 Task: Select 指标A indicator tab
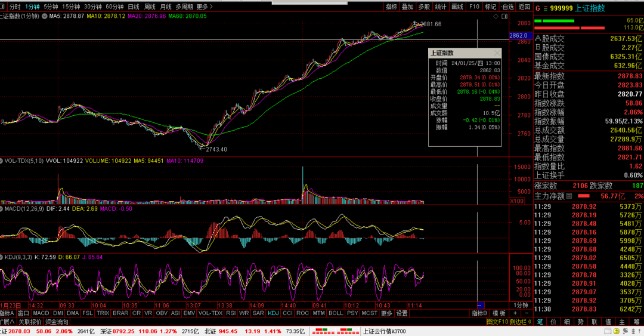[7, 313]
